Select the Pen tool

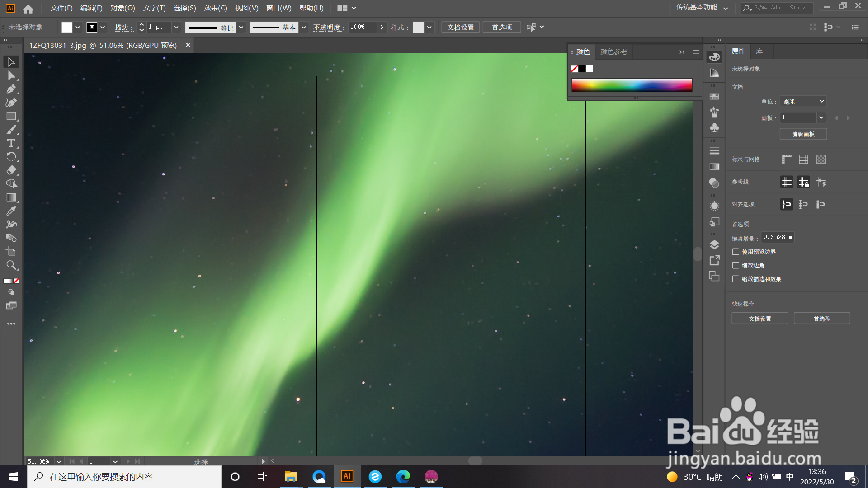pyautogui.click(x=11, y=89)
